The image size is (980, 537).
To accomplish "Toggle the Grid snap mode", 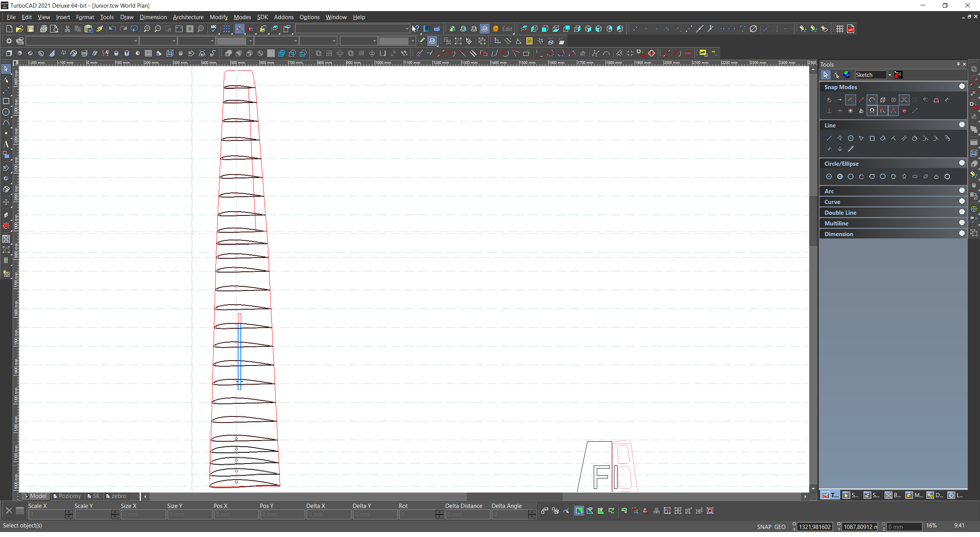I will tap(915, 100).
